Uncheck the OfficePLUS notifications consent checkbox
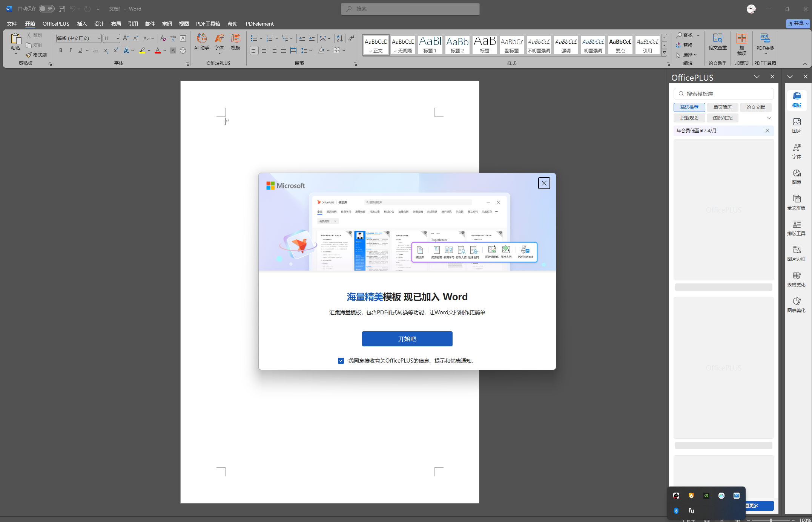The height and width of the screenshot is (522, 812). (x=341, y=361)
